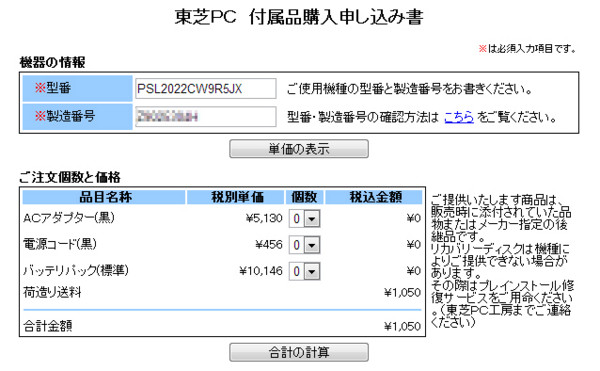
Task: Click the ¥5,130 unit price
Action: (264, 218)
